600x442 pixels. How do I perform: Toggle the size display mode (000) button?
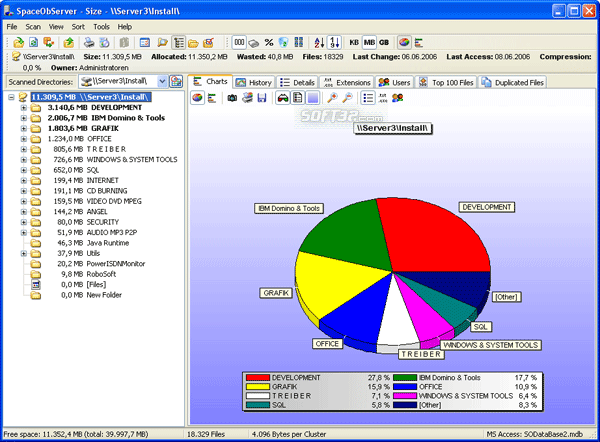[x=239, y=42]
